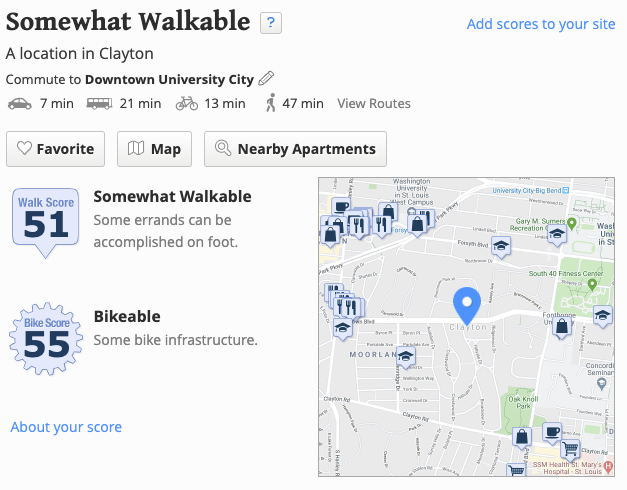627x490 pixels.
Task: Click the Bike Score 55 badge
Action: tap(46, 338)
